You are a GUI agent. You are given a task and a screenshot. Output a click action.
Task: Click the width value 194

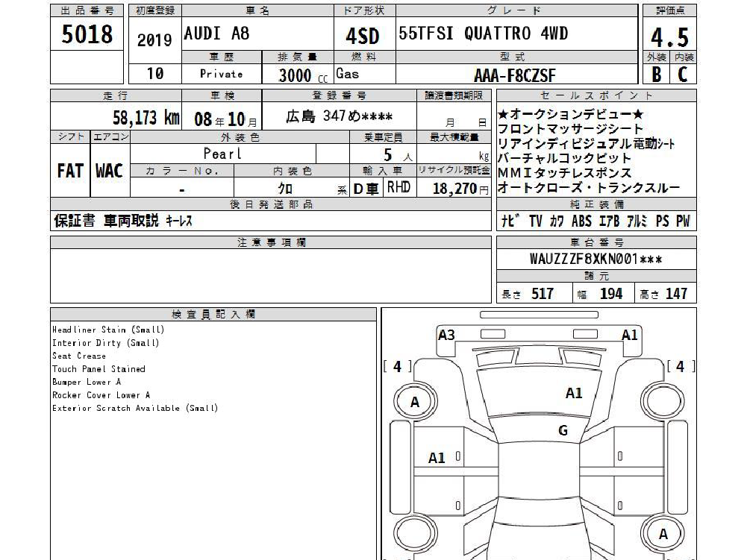(x=610, y=294)
